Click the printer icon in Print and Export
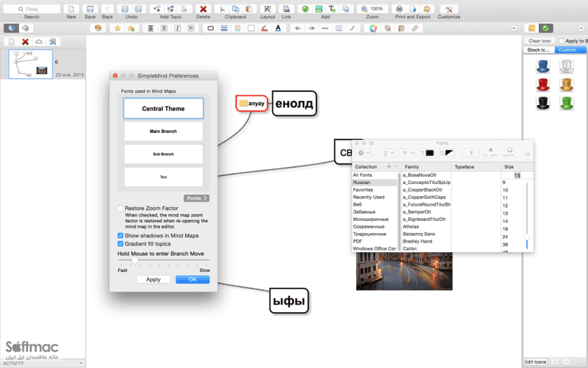The height and width of the screenshot is (368, 588). pos(399,9)
